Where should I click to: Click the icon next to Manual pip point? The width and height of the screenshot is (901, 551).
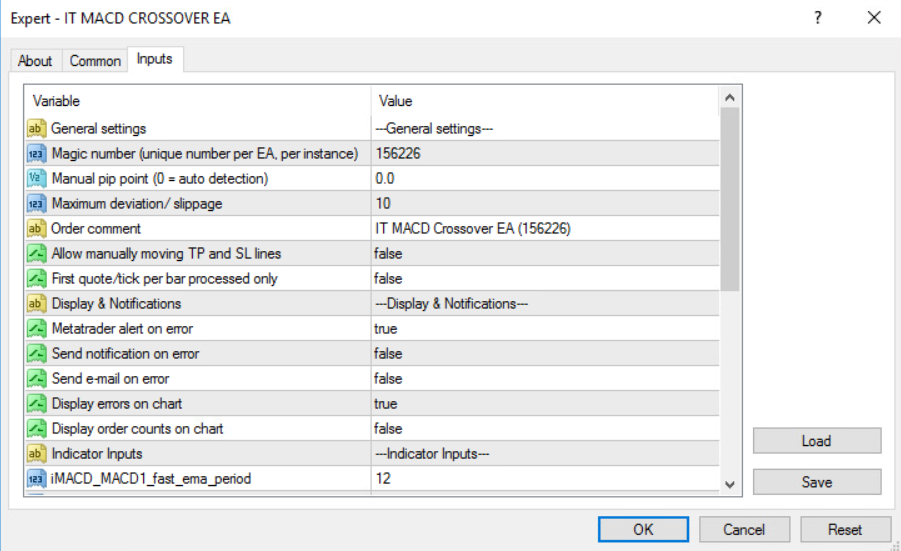pyautogui.click(x=36, y=179)
